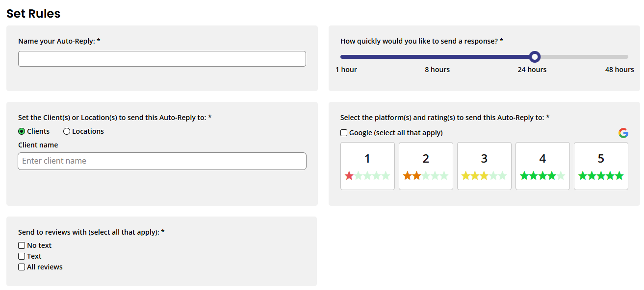The height and width of the screenshot is (290, 644).
Task: Select the Clients radio button
Action: [x=22, y=131]
